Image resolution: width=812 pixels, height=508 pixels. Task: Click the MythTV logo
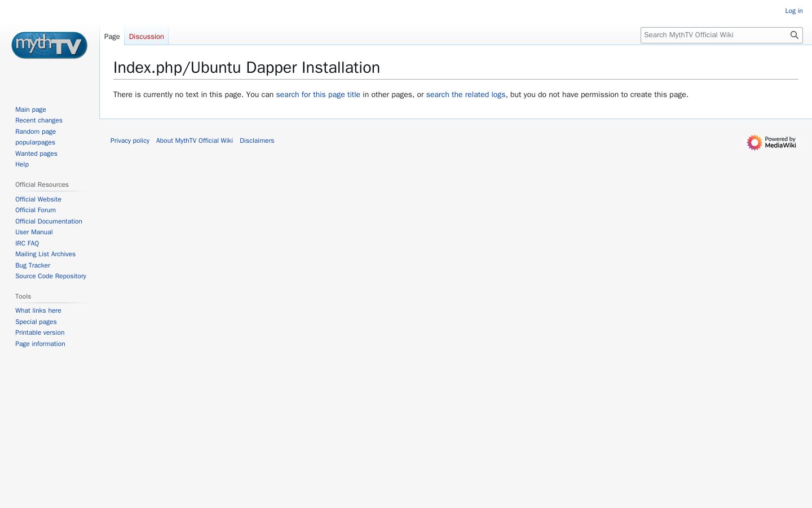[x=50, y=45]
